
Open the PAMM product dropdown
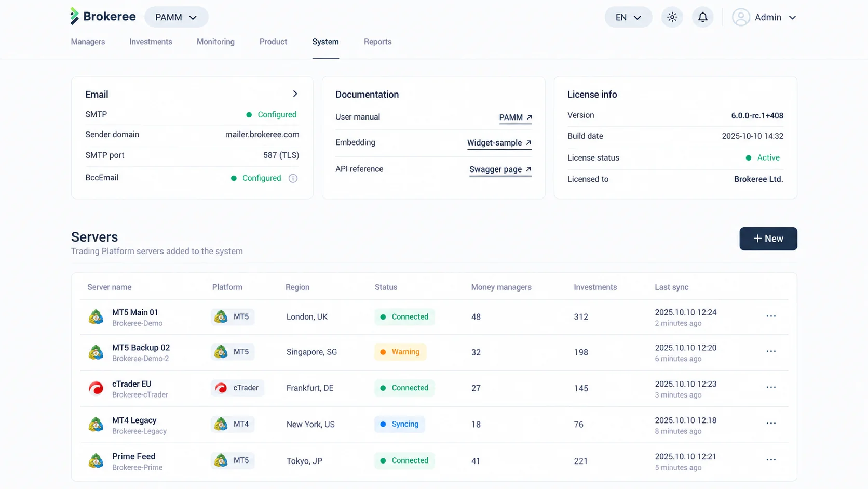click(x=176, y=17)
